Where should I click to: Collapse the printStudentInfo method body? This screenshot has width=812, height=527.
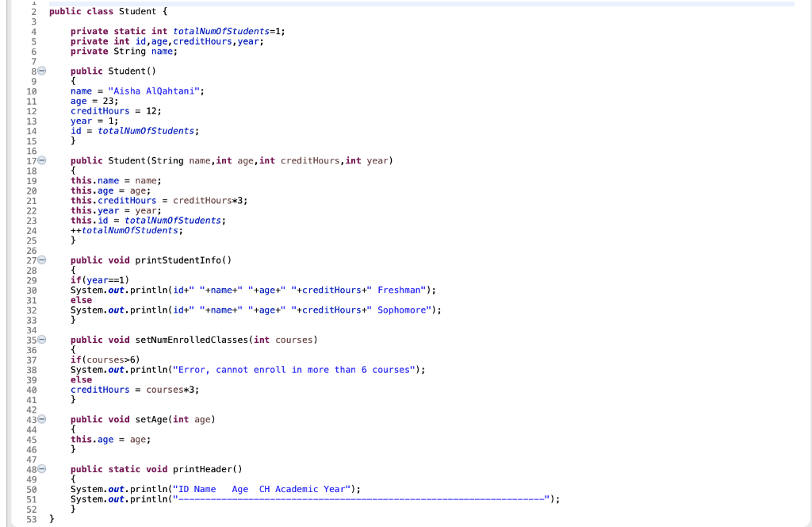pyautogui.click(x=41, y=260)
